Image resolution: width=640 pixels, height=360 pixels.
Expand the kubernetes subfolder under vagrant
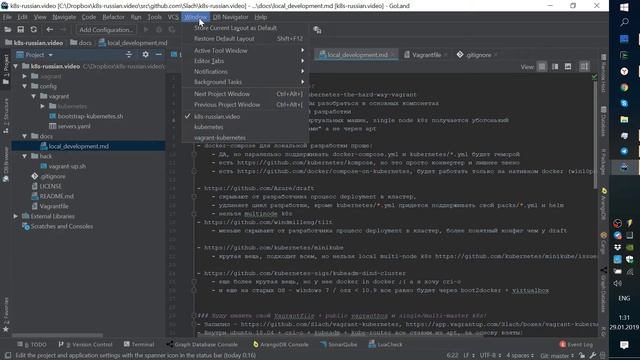coord(42,106)
